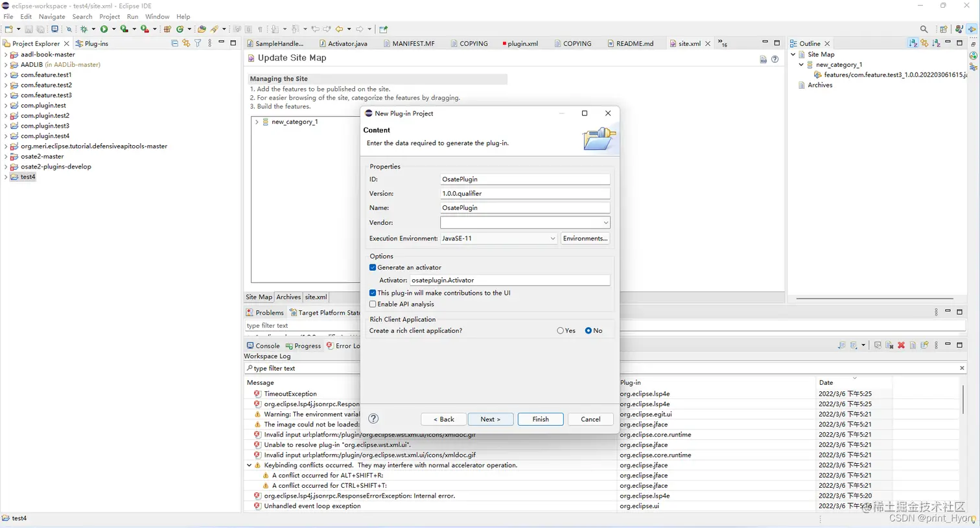
Task: Click the help question mark in wizard dialog
Action: (x=373, y=419)
